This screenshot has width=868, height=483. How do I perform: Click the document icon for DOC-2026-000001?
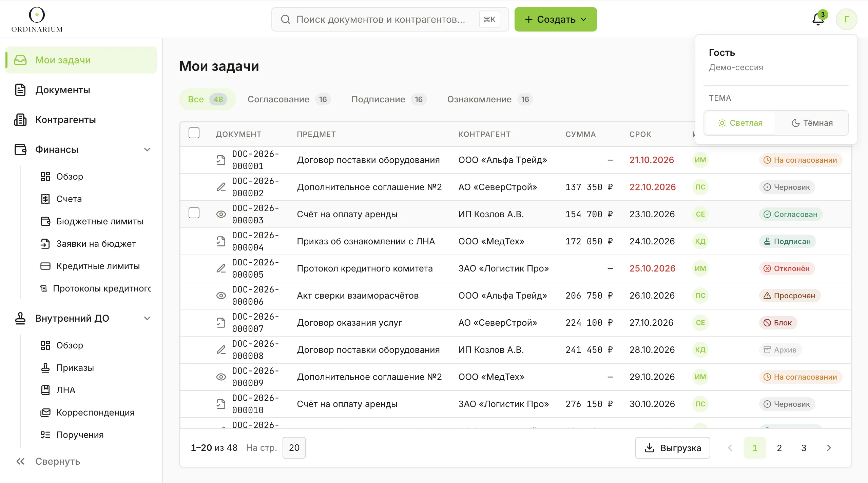coord(221,160)
